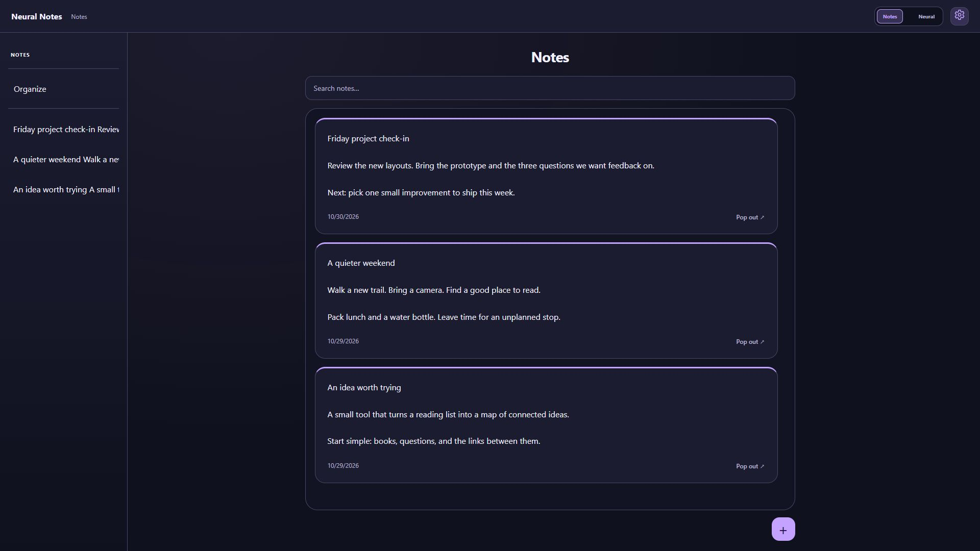
Task: Open the An idea worth trying card title
Action: coord(364,388)
